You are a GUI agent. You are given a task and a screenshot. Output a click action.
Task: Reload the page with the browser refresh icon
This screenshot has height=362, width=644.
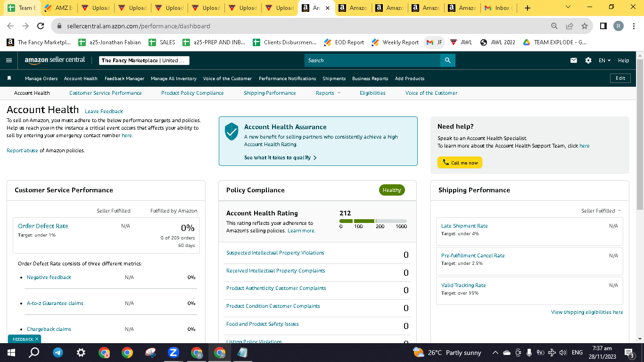tap(41, 26)
